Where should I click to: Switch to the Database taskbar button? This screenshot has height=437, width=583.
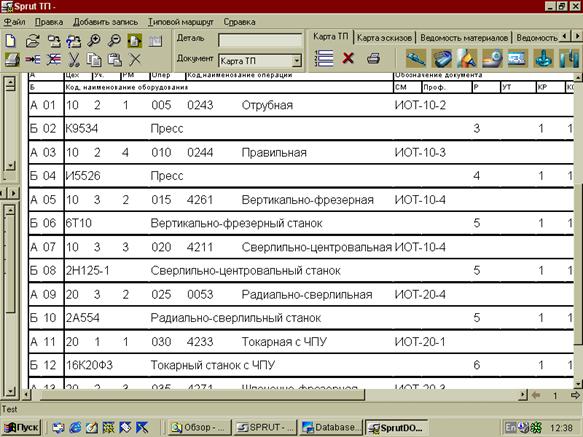[331, 427]
